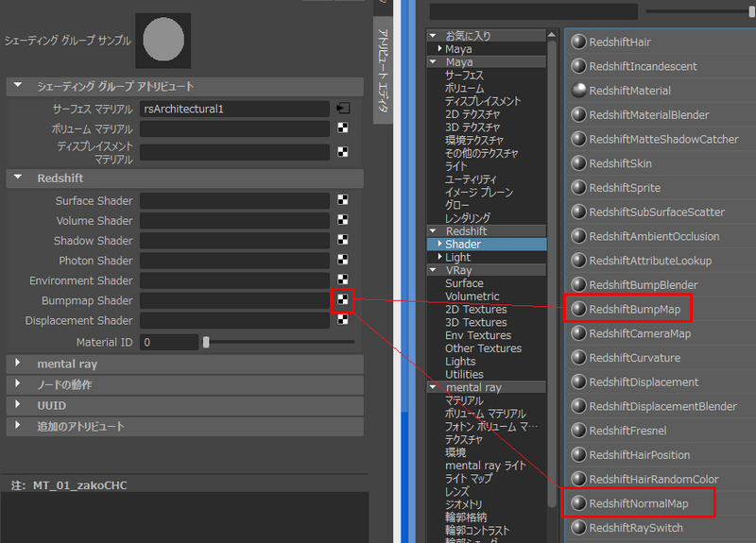Select the RedshiftDisplacementBlender node entry
This screenshot has height=543, width=756.
(663, 407)
